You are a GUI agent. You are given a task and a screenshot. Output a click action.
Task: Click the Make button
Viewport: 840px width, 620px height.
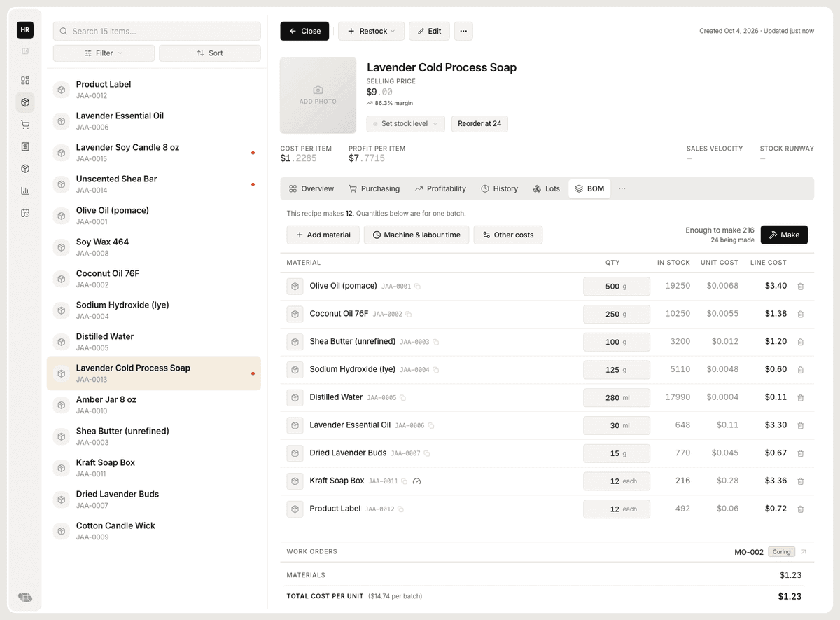coord(784,235)
